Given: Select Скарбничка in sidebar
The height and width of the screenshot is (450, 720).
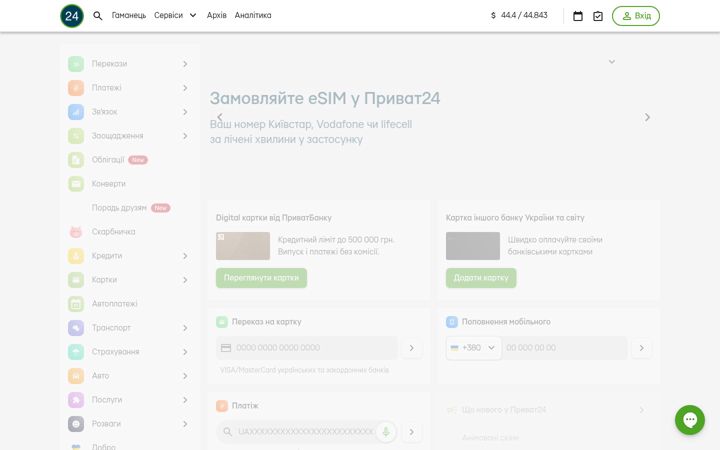Looking at the screenshot, I should click(x=113, y=232).
